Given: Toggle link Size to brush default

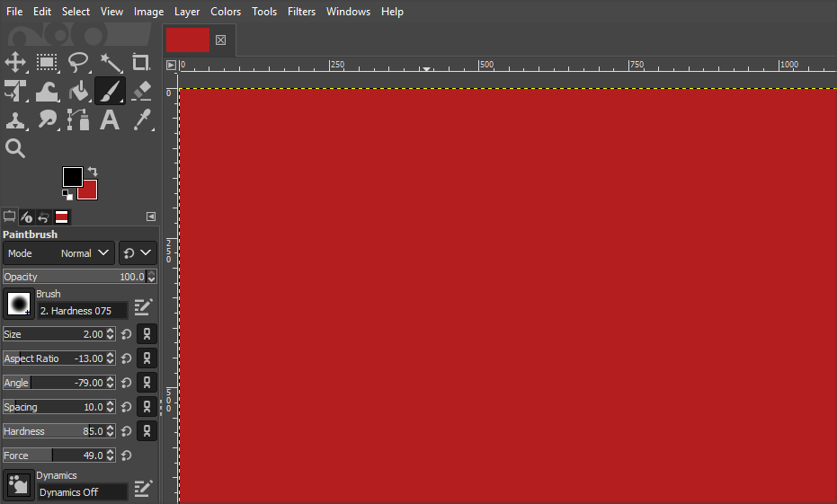Looking at the screenshot, I should (147, 334).
